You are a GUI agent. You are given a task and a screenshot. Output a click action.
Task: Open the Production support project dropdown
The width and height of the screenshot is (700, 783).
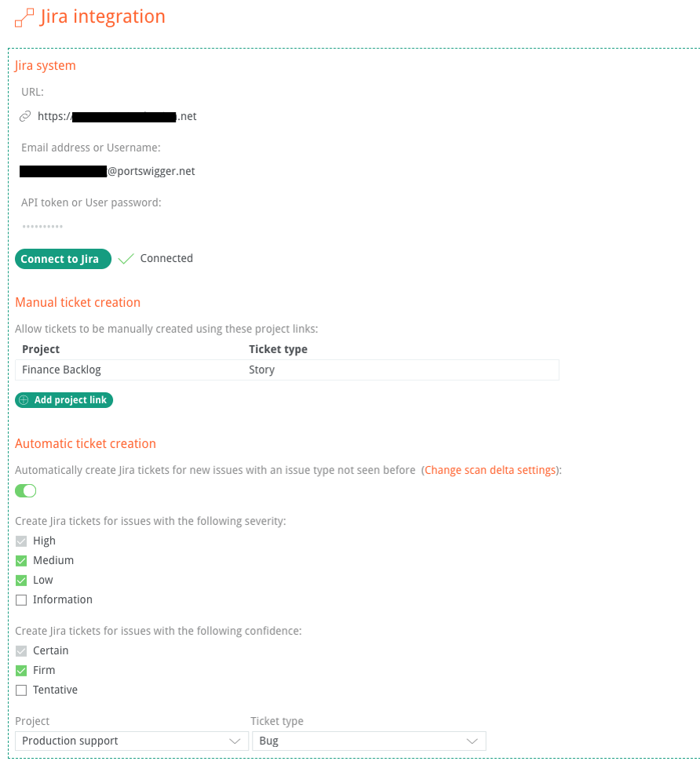pos(132,741)
